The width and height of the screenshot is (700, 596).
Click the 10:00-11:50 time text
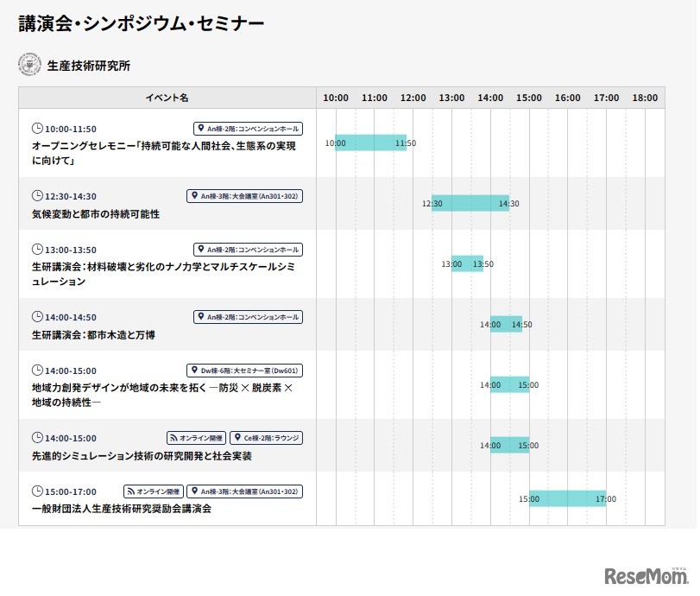click(71, 129)
